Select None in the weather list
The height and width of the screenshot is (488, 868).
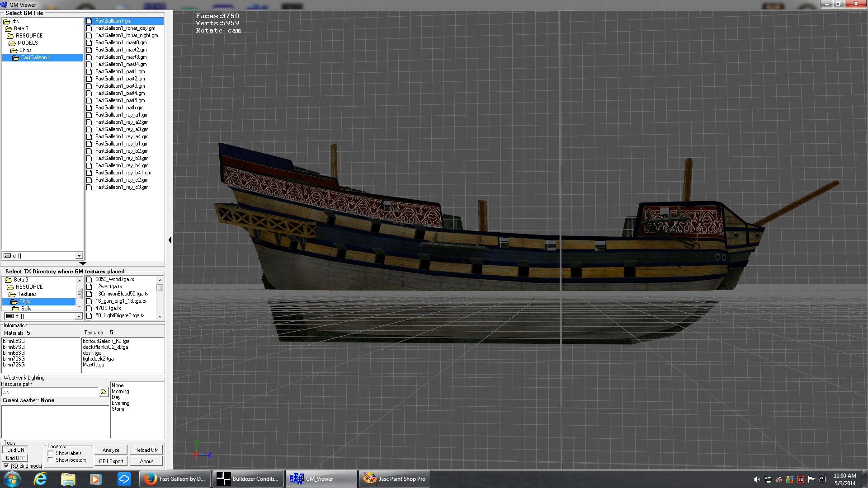(x=118, y=385)
